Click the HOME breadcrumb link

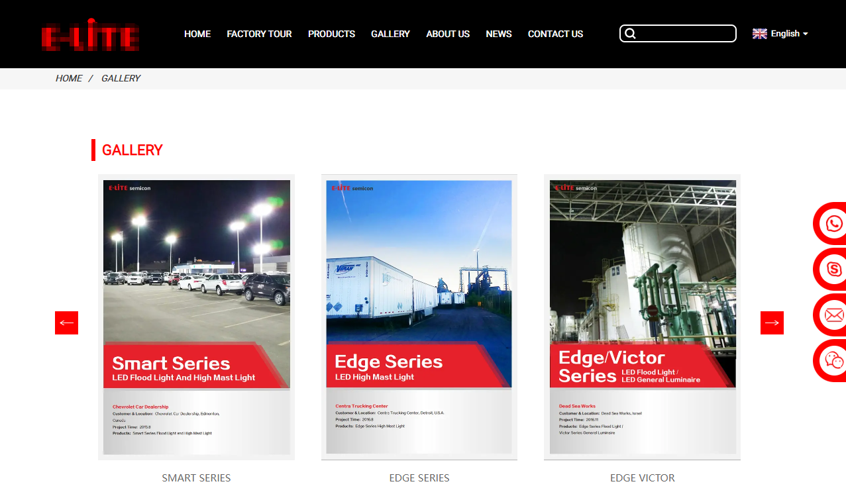pos(69,78)
